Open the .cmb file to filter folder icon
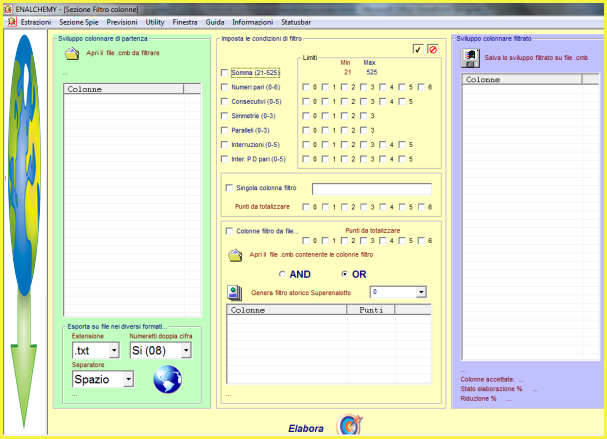Image resolution: width=607 pixels, height=439 pixels. pyautogui.click(x=72, y=53)
